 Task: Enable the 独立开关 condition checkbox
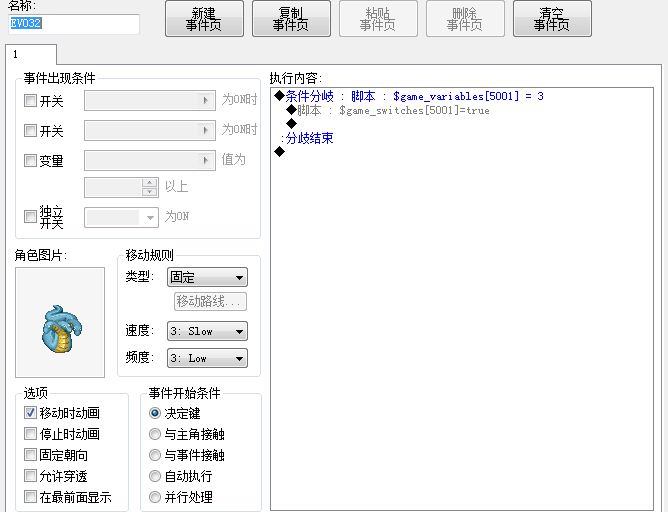(30, 216)
